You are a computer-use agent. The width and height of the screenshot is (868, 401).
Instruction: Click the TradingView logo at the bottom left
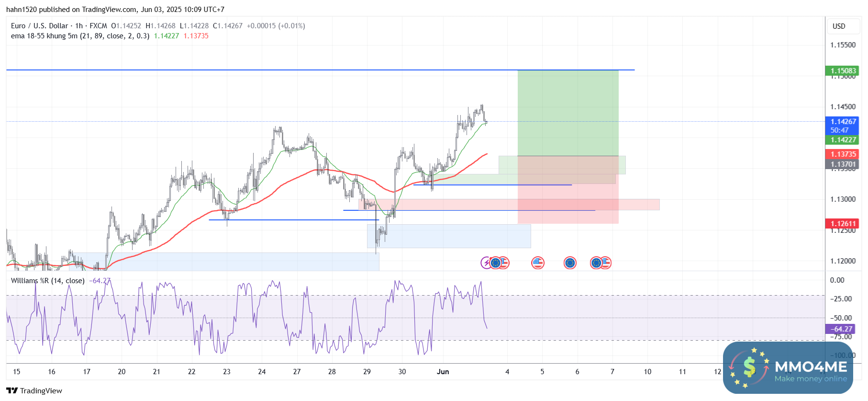pos(34,390)
